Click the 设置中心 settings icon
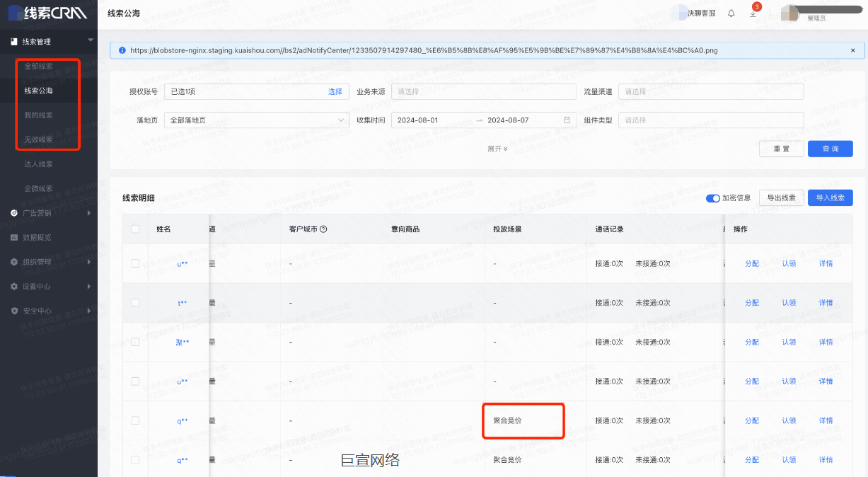 point(16,286)
